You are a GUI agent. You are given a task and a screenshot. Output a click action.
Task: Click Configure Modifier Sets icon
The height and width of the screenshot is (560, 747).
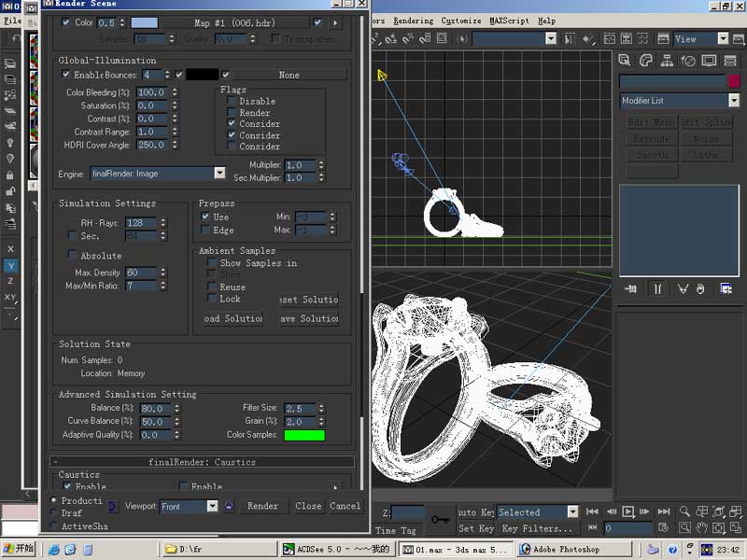point(726,289)
